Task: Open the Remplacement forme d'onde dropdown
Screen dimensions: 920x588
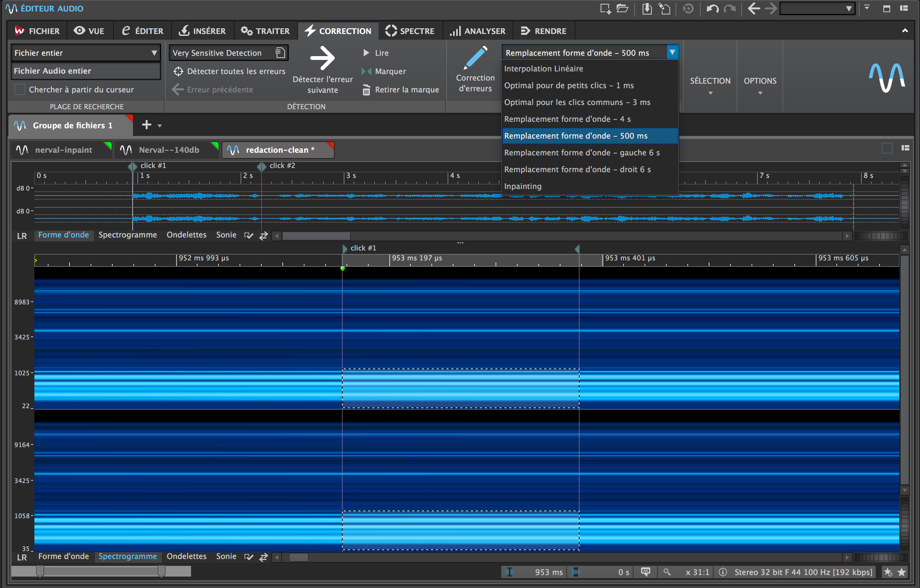Action: point(673,52)
